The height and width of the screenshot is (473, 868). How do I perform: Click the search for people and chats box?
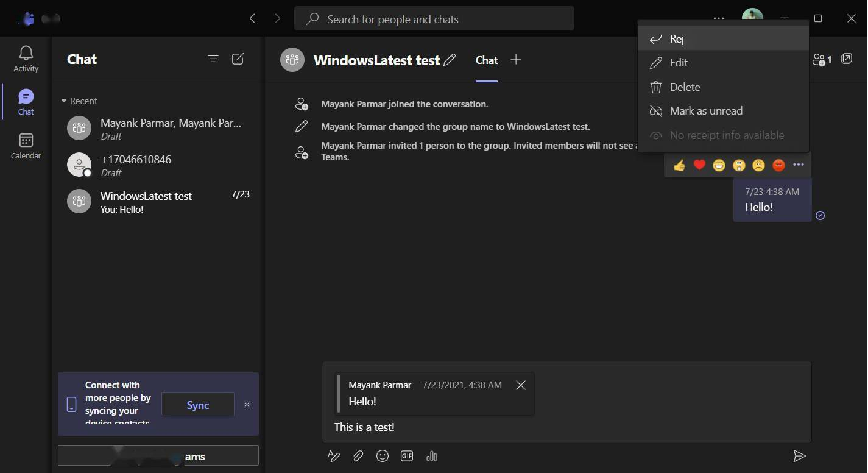[434, 19]
